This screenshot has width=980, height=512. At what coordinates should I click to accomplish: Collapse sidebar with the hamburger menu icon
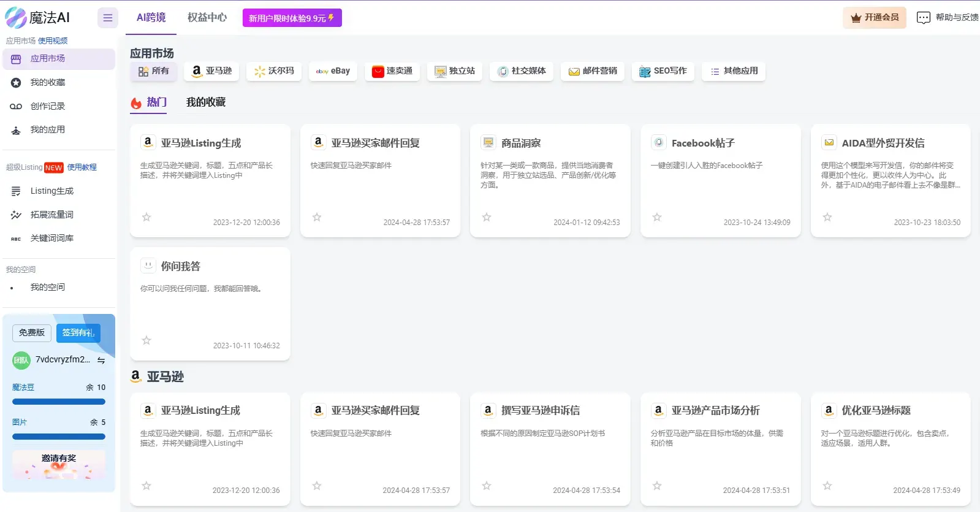(107, 18)
